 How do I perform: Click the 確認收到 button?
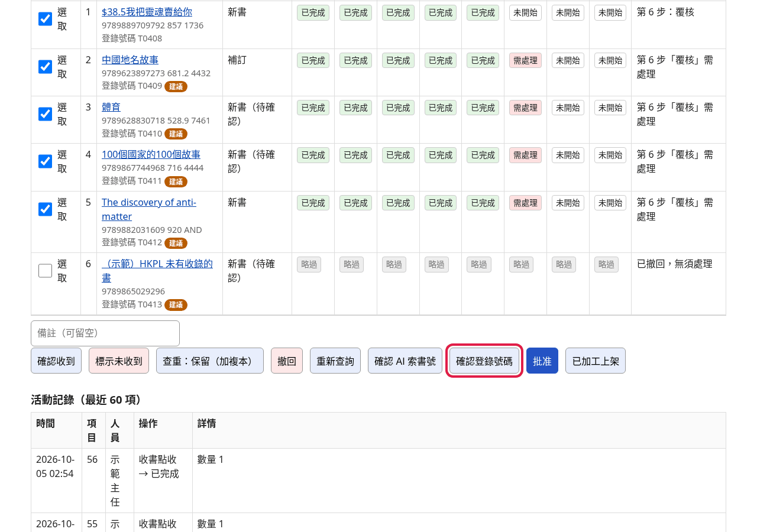click(x=56, y=361)
